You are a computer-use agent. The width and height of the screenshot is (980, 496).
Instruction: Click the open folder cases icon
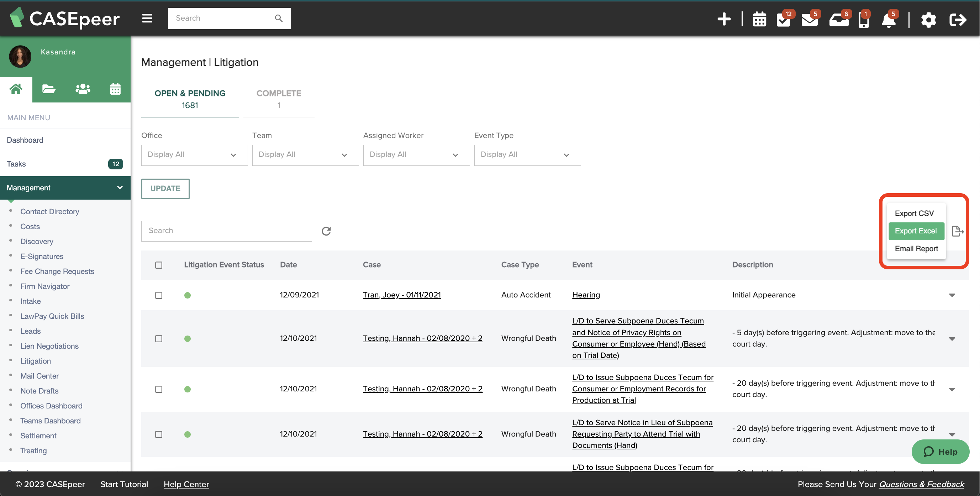pyautogui.click(x=49, y=89)
